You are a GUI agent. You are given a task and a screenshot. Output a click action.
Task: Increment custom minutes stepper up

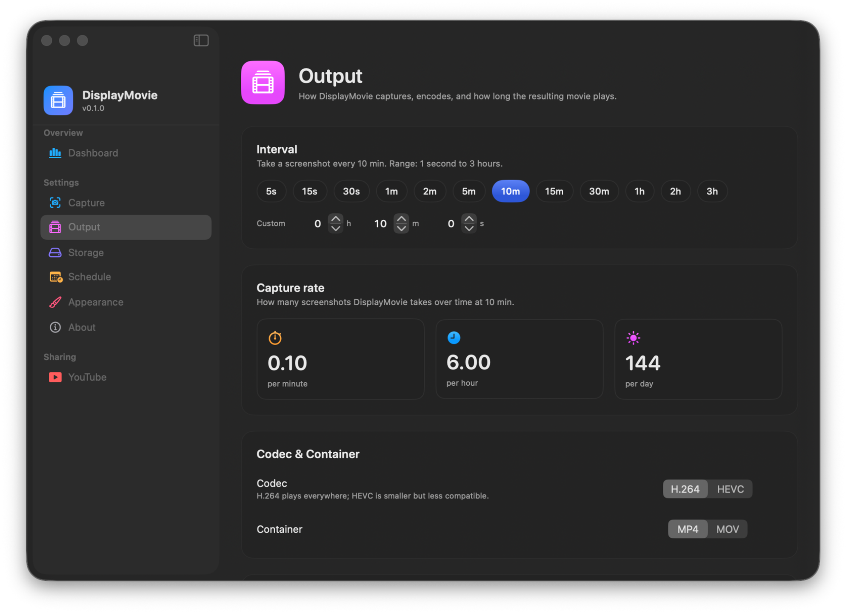[401, 219]
